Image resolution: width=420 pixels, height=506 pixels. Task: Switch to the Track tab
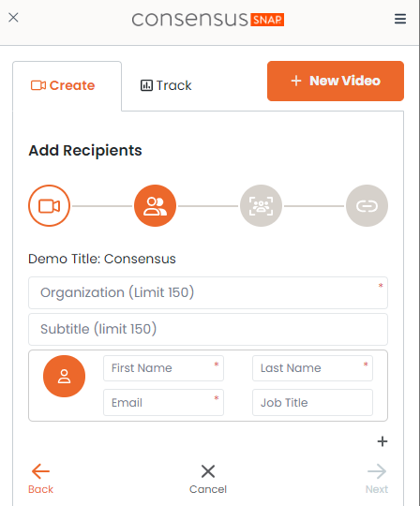pyautogui.click(x=166, y=85)
